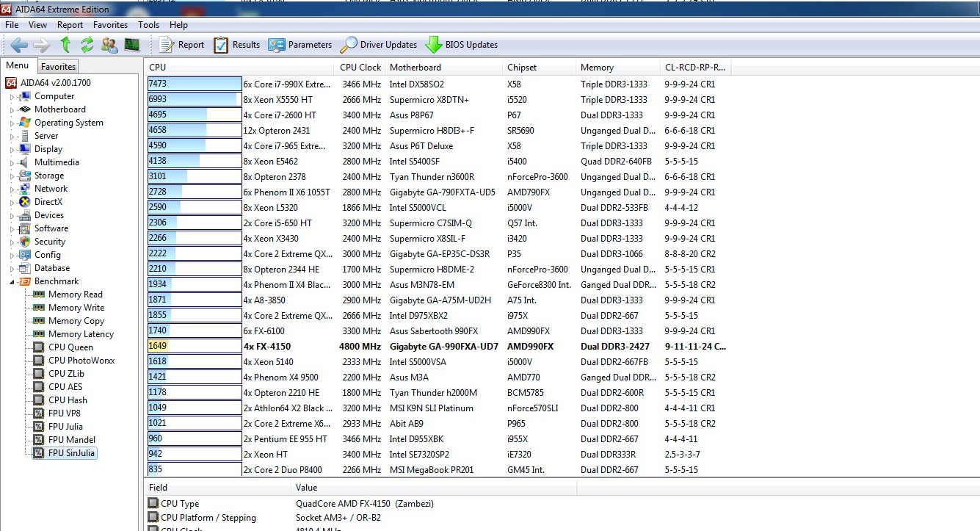Click the Forward navigation arrow

(42, 45)
